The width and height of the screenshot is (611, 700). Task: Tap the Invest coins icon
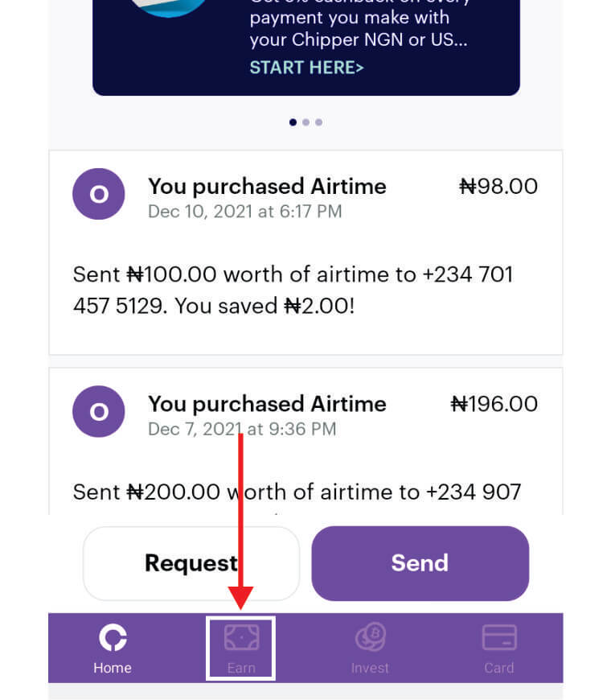pyautogui.click(x=371, y=638)
